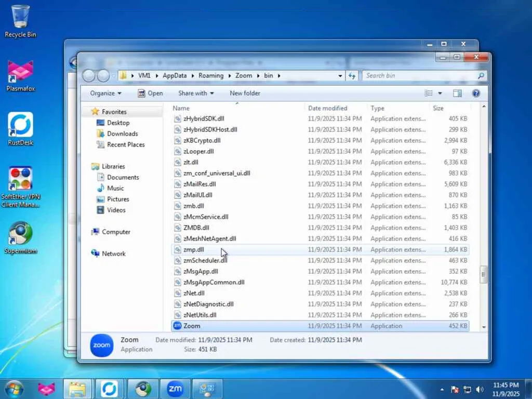Go back in Explorer navigation
The image size is (532, 399).
point(89,76)
